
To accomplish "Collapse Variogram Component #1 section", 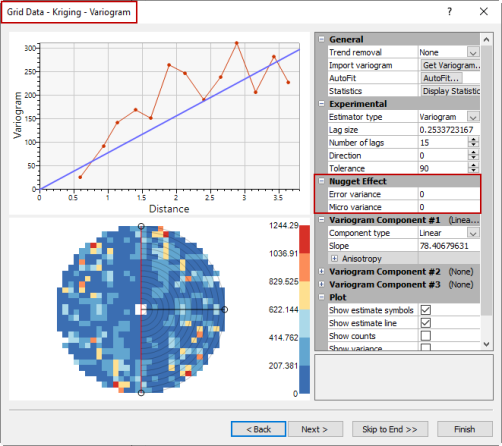I will 321,220.
